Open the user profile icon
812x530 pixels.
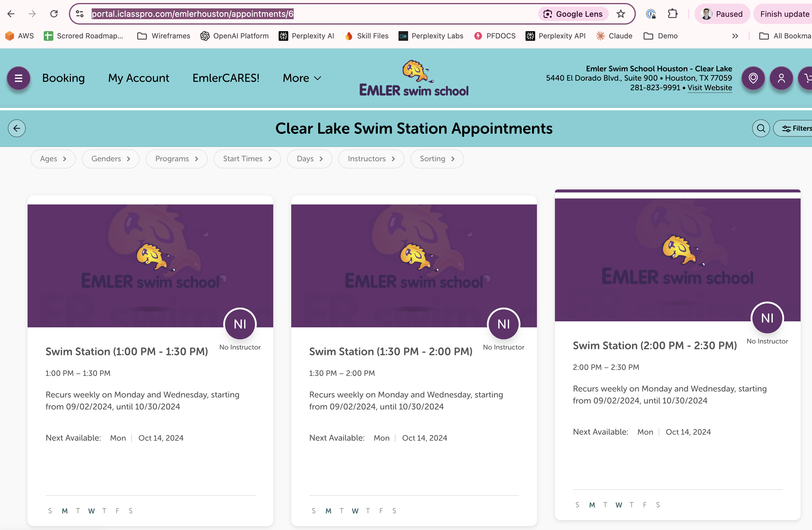click(781, 78)
